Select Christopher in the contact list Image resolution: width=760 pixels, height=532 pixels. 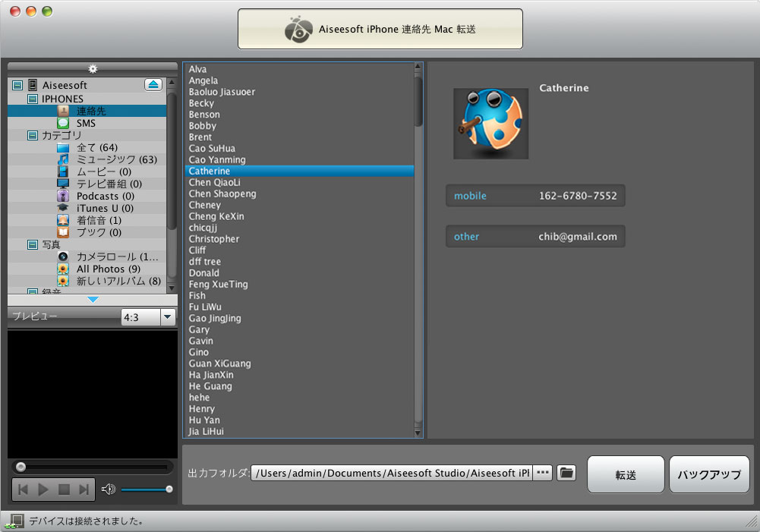pyautogui.click(x=214, y=239)
